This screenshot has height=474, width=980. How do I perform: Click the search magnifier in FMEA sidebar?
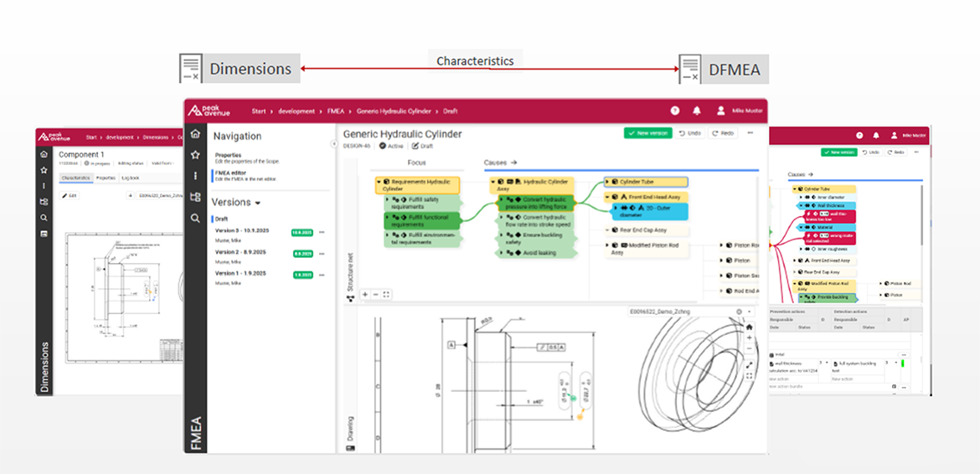[195, 218]
